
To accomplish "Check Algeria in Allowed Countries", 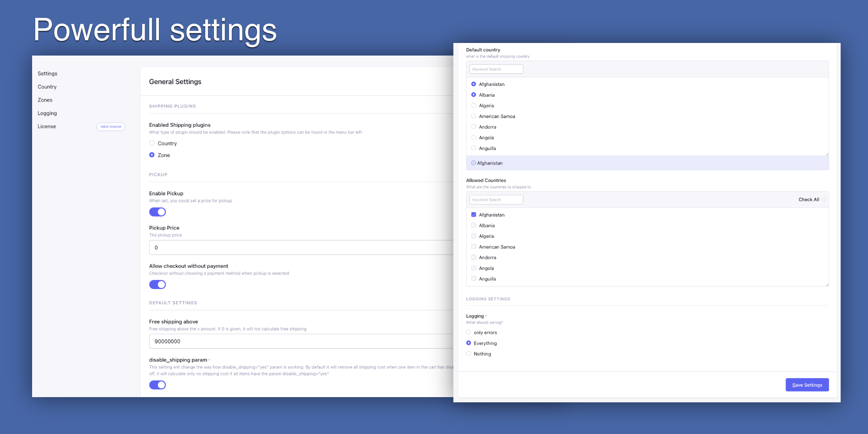I will click(x=473, y=236).
